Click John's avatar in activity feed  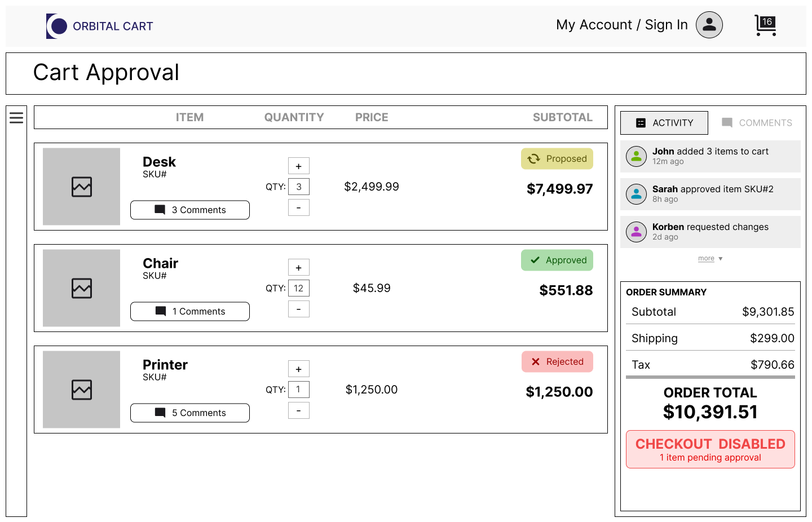pos(636,156)
